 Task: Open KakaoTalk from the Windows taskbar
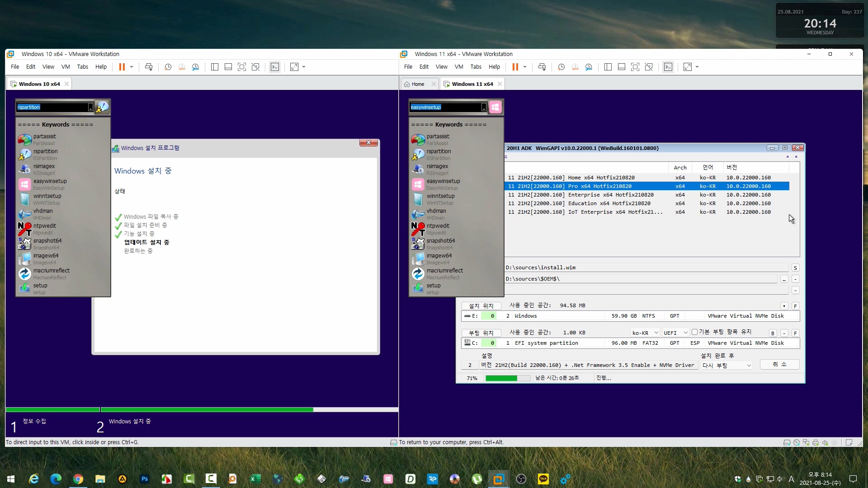543,479
